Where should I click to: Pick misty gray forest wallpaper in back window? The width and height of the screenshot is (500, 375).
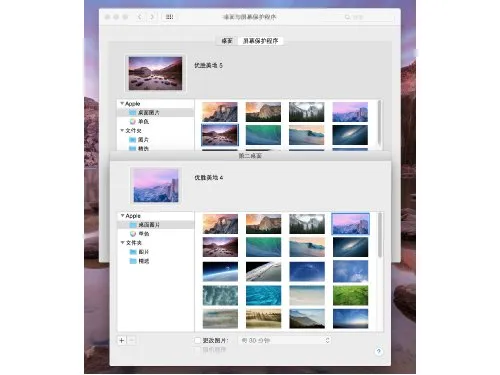coord(307,112)
